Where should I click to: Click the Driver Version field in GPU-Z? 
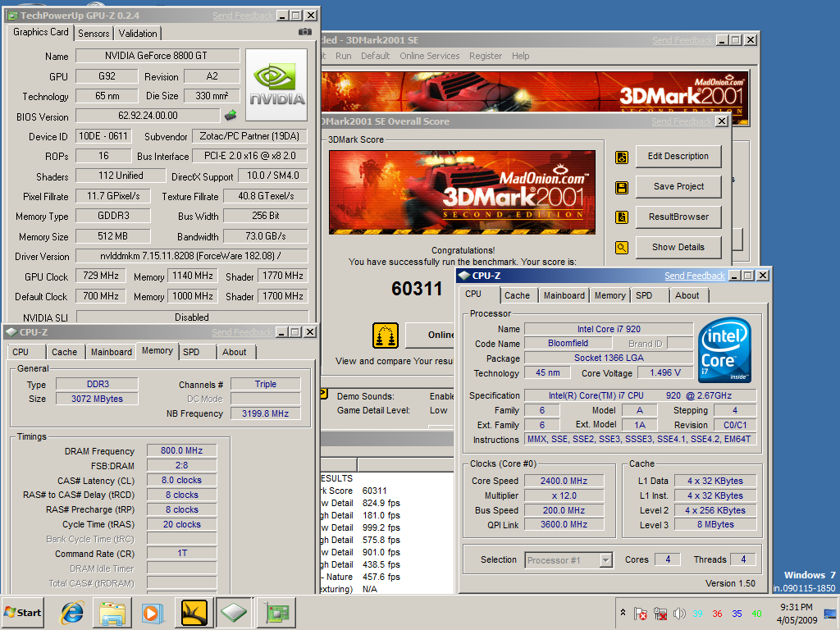click(x=192, y=256)
